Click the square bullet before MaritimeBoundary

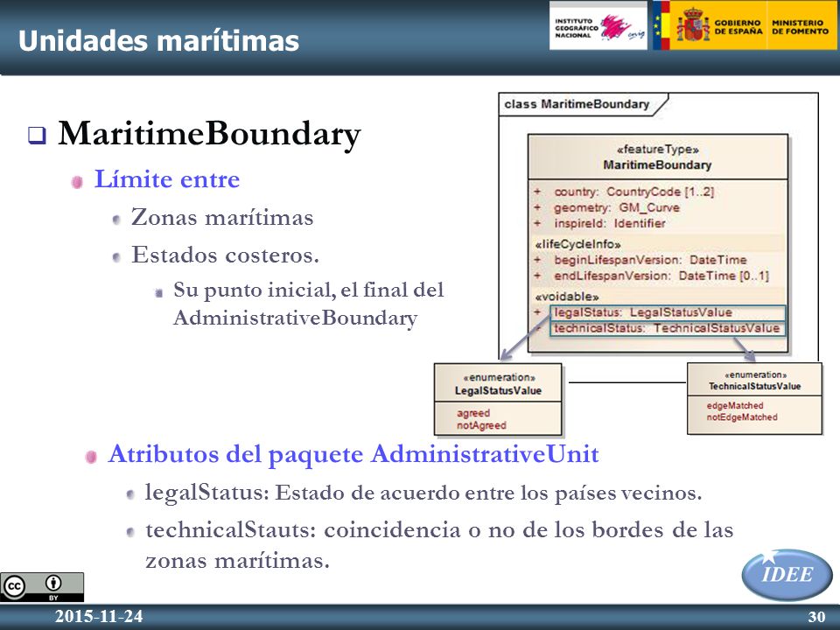click(37, 135)
